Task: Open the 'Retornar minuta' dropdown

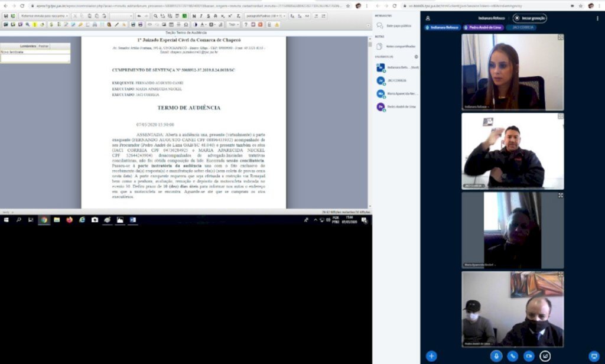Action: pos(44,16)
